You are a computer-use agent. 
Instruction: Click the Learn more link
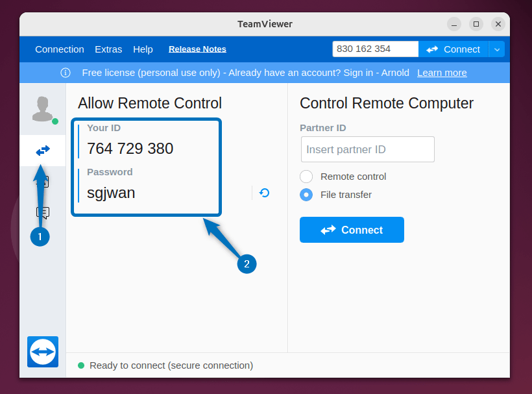(442, 73)
